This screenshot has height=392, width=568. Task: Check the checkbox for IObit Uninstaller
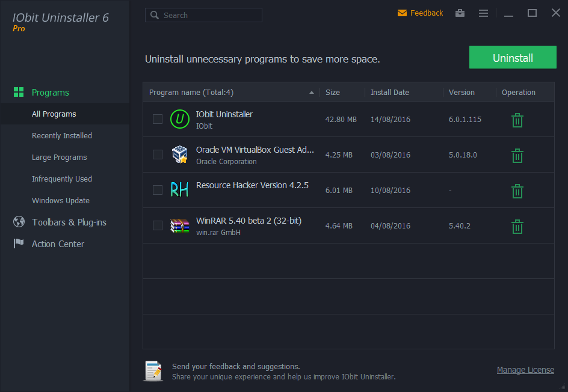tap(158, 119)
